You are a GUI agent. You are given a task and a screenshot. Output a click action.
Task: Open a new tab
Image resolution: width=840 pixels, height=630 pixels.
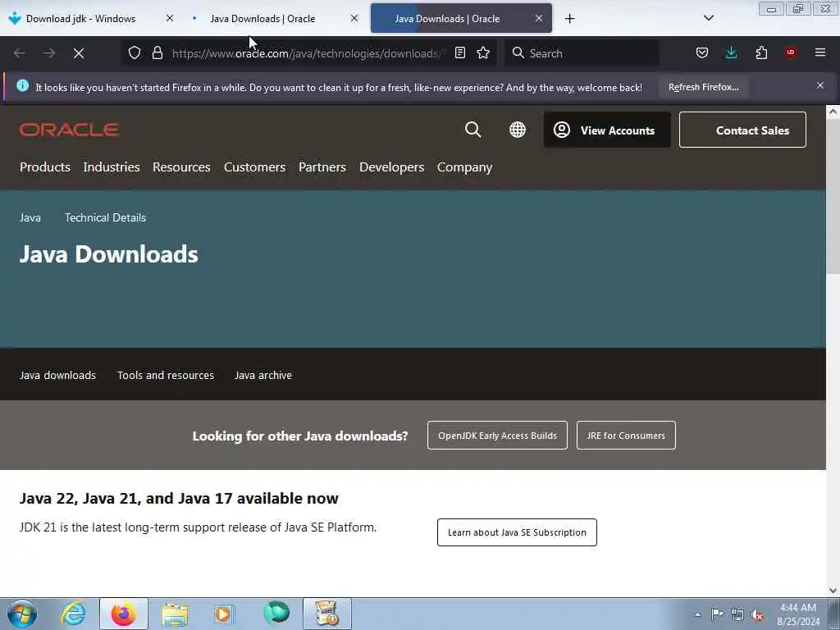[569, 19]
